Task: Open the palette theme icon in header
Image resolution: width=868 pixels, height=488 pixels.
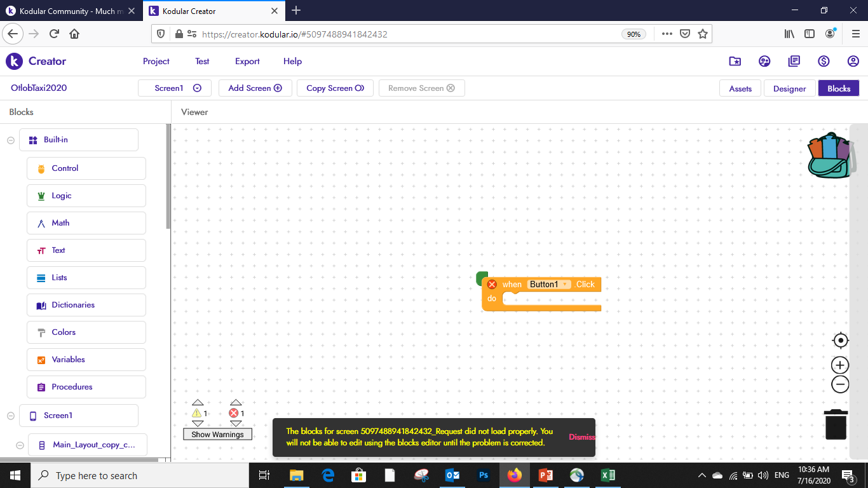Action: (x=764, y=62)
